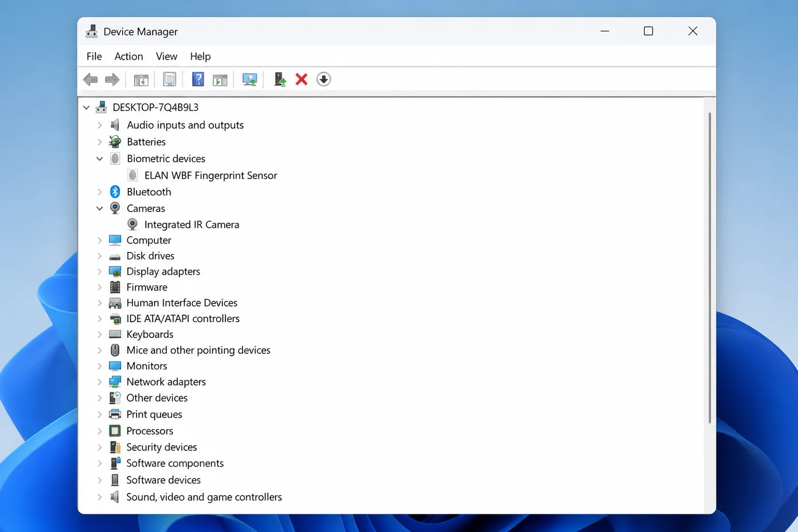Image resolution: width=798 pixels, height=532 pixels.
Task: Expand the Human Interface Devices node
Action: tap(100, 303)
